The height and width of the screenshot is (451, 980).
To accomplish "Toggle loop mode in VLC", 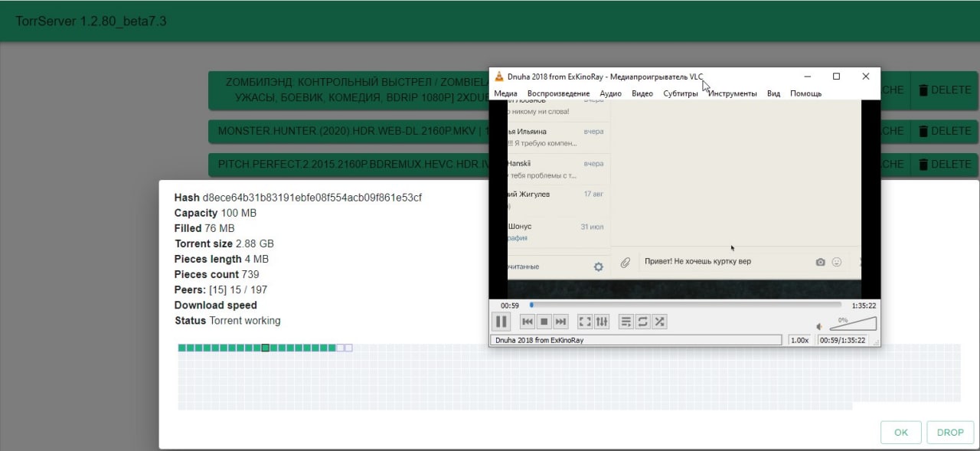I will (642, 322).
